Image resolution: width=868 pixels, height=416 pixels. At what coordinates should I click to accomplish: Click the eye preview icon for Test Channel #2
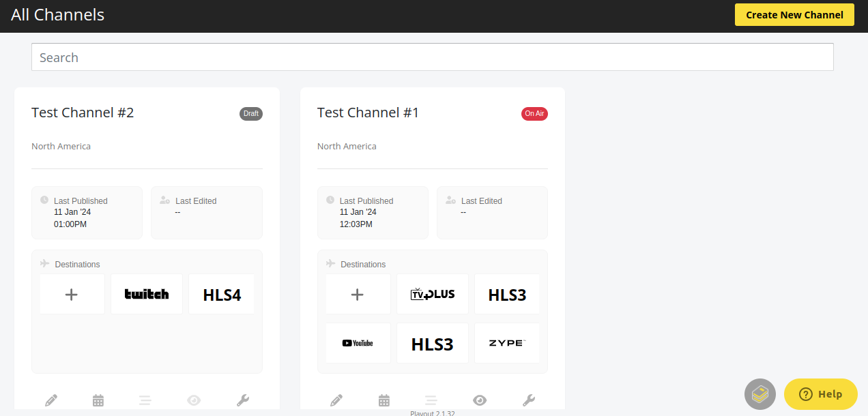point(194,400)
